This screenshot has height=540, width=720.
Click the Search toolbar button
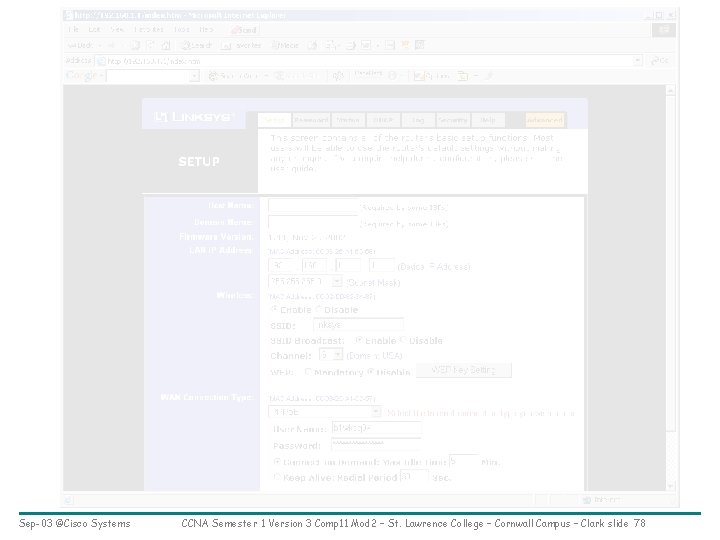pyautogui.click(x=197, y=45)
